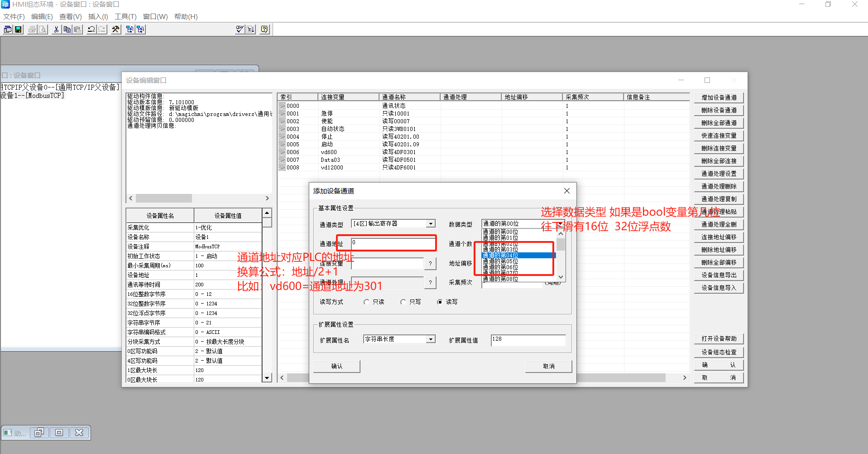The image size is (868, 454).
Task: Click the paste toolbar icon
Action: (x=77, y=29)
